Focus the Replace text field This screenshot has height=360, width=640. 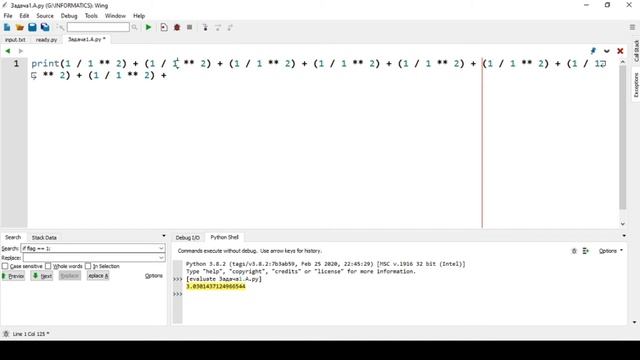(91, 258)
